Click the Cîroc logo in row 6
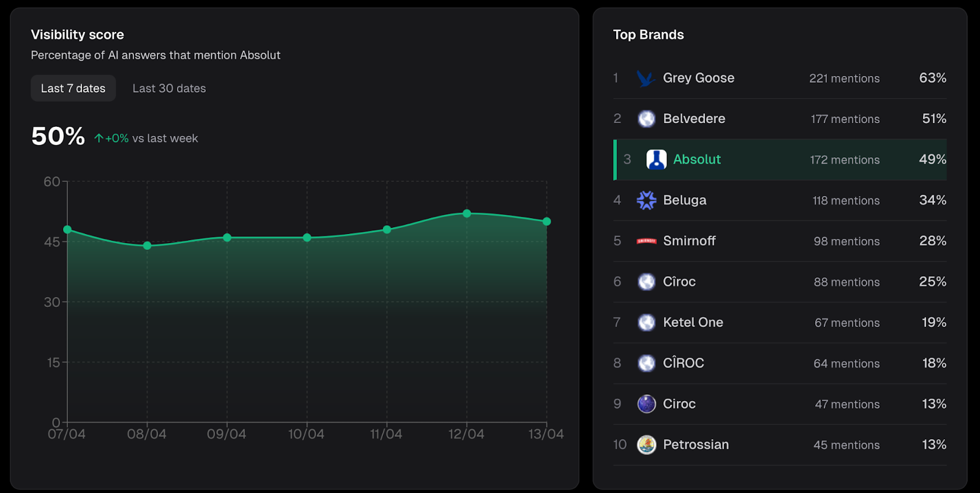Viewport: 980px width, 493px height. coord(646,282)
